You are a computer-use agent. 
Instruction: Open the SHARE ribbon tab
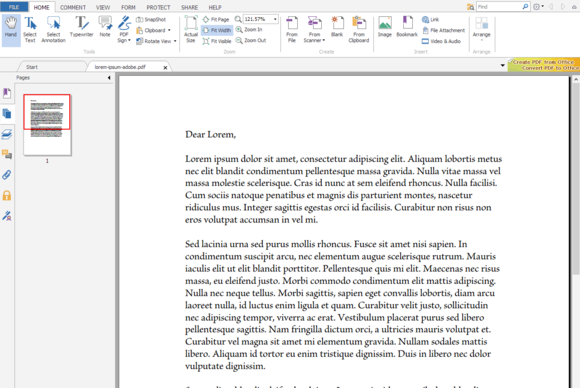[189, 7]
